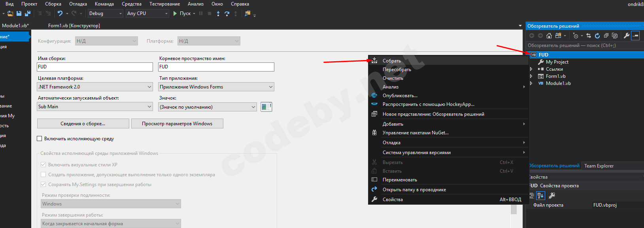
Task: Open the Значок icon dropdown
Action: pos(208,107)
